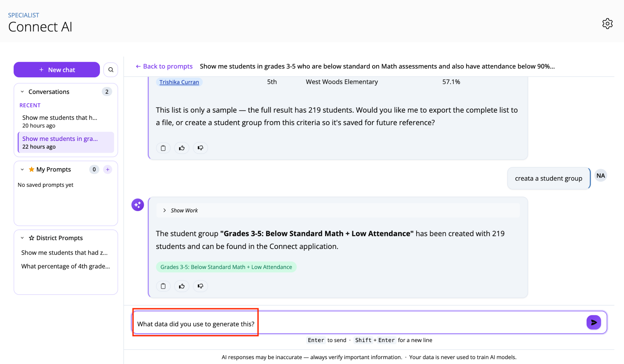Open the Grades 3-5 Below Standard Math group tag
Viewport: 624px width, 364px height.
[226, 267]
